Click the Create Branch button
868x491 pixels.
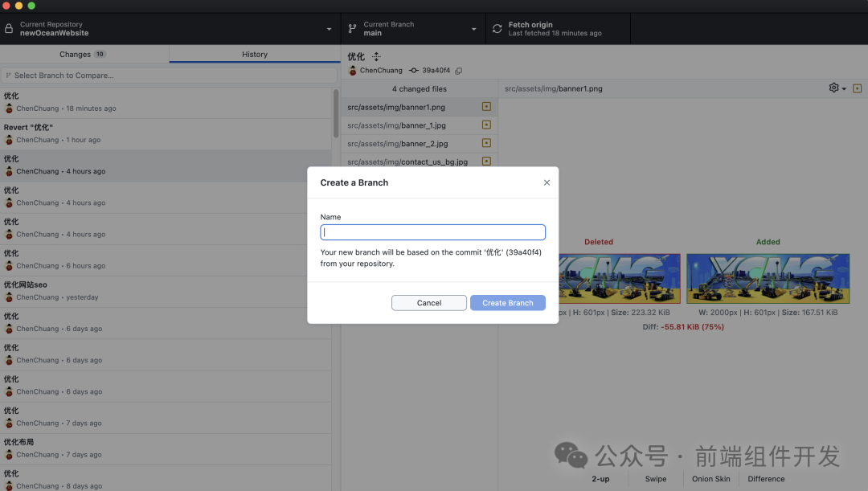(x=508, y=303)
